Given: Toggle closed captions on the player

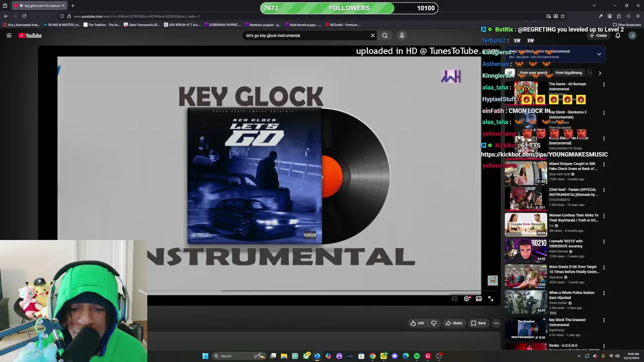Looking at the screenshot, I should pyautogui.click(x=454, y=299).
